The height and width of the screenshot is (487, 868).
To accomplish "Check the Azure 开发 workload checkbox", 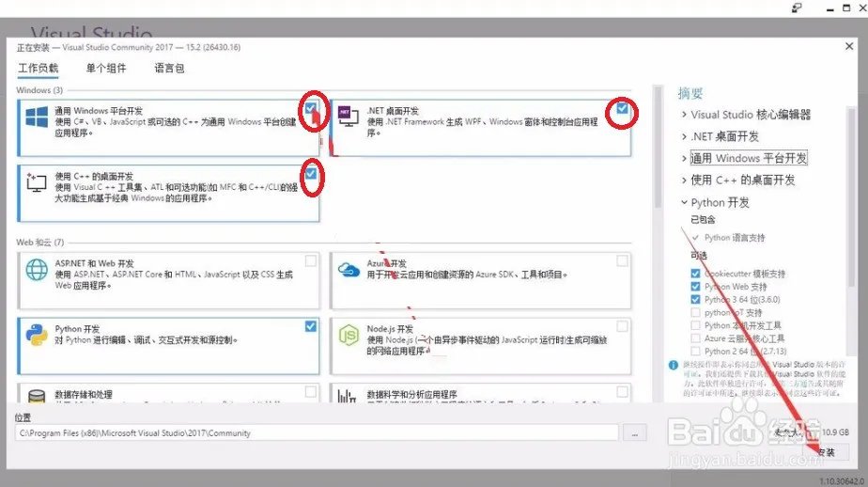I will point(622,261).
